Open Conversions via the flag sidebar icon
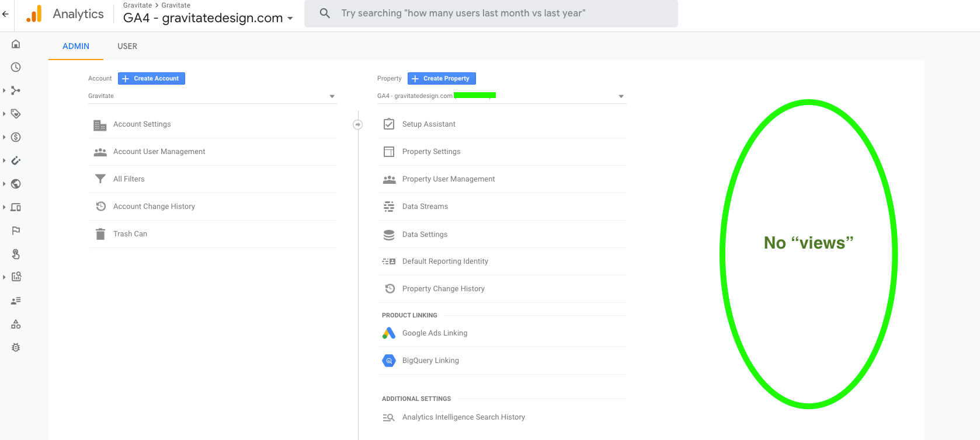The image size is (980, 440). click(x=16, y=231)
